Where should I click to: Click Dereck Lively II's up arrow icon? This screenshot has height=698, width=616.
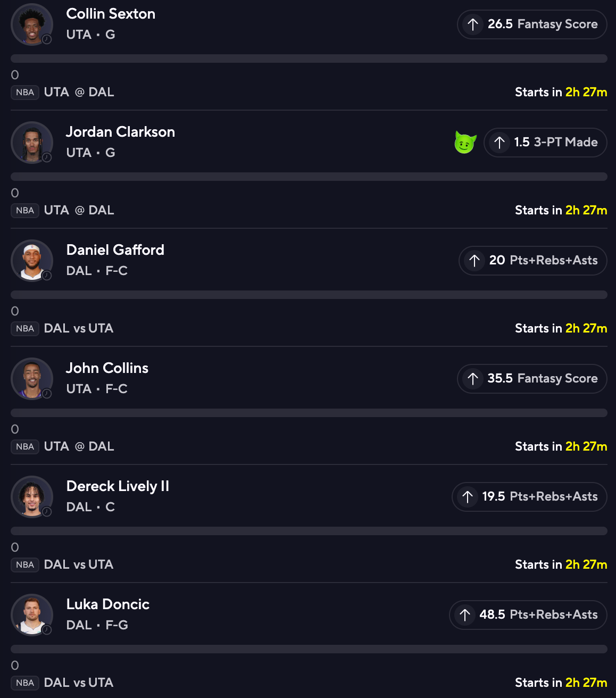pos(468,497)
